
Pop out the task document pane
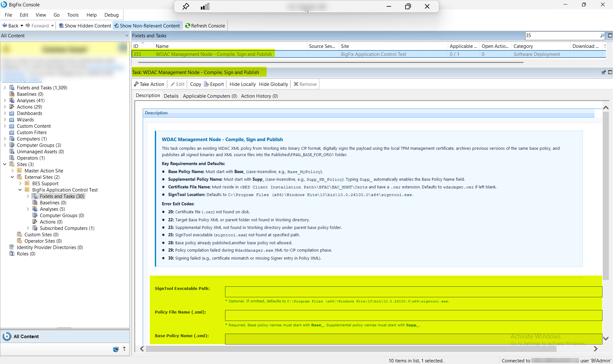coord(604,72)
